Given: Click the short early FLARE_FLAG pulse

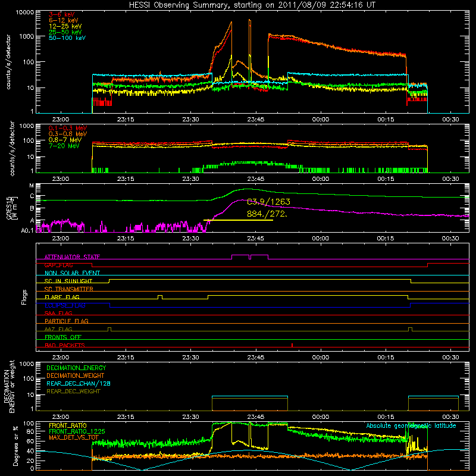Looking at the screenshot, I should [x=160, y=297].
